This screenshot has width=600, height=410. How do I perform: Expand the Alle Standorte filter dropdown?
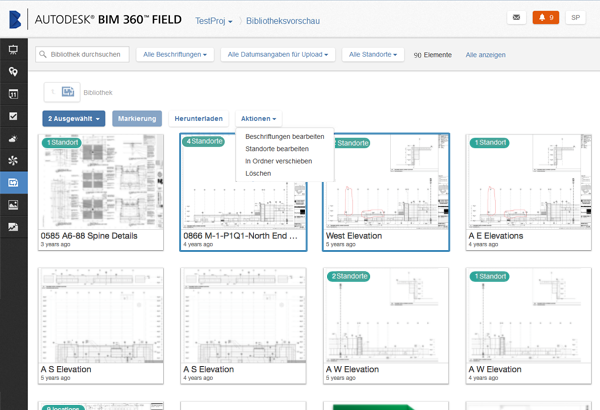(x=373, y=54)
